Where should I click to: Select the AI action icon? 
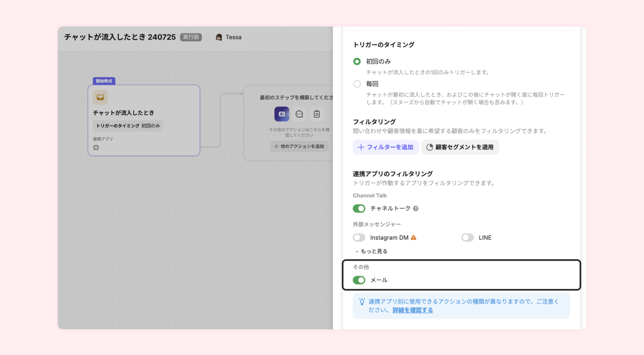tap(282, 114)
